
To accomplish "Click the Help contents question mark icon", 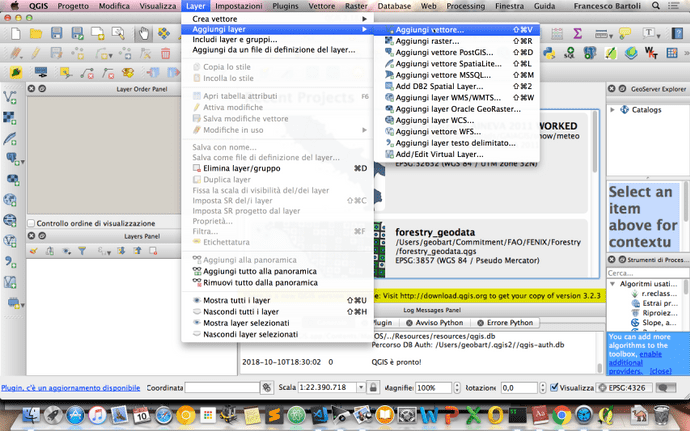I will coord(677,33).
